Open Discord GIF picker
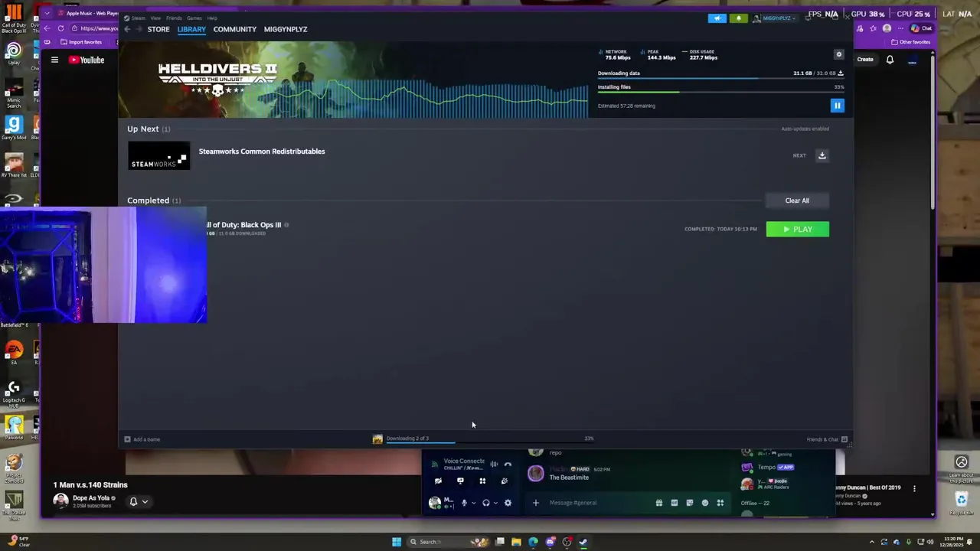 click(674, 503)
